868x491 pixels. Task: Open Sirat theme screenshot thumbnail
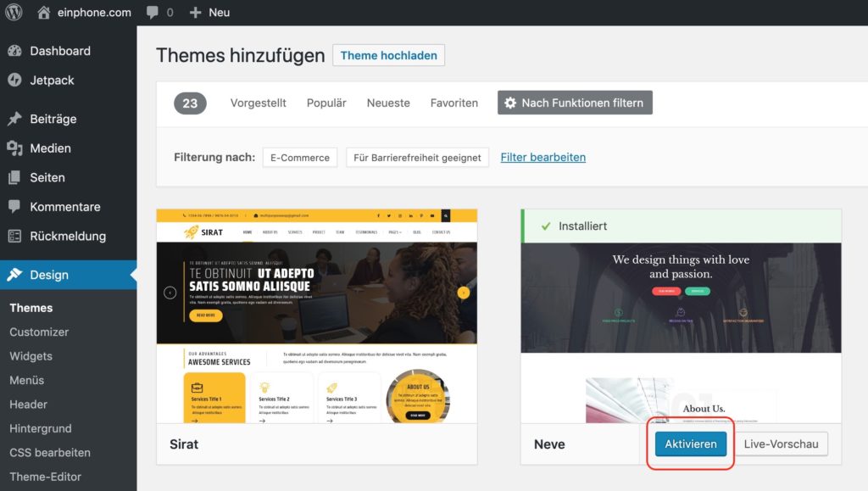pyautogui.click(x=317, y=316)
